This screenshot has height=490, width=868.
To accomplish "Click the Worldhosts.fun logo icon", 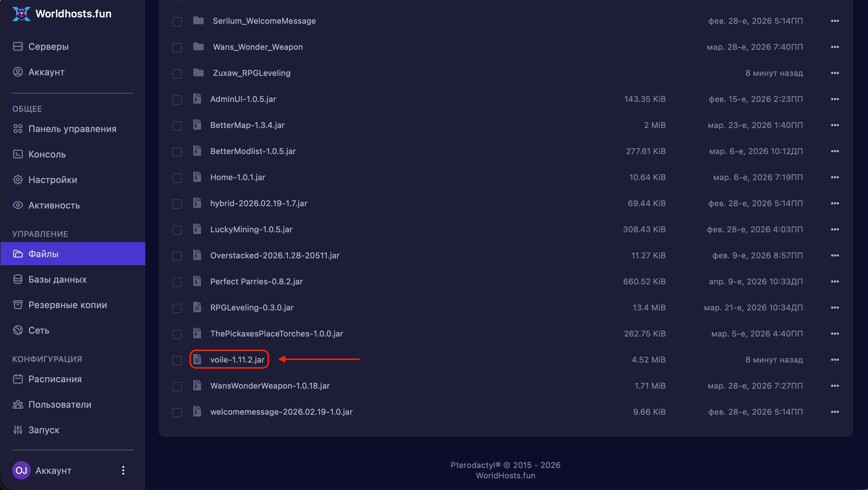I will coord(21,14).
